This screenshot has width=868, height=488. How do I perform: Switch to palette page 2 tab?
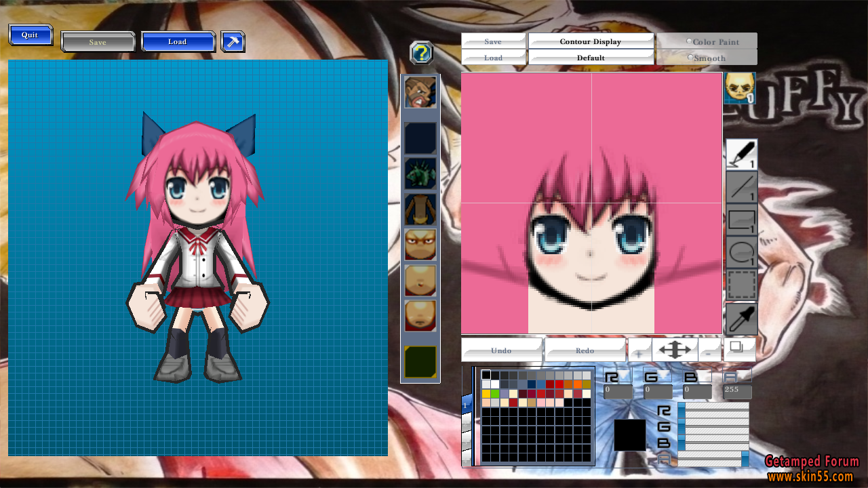(x=466, y=424)
